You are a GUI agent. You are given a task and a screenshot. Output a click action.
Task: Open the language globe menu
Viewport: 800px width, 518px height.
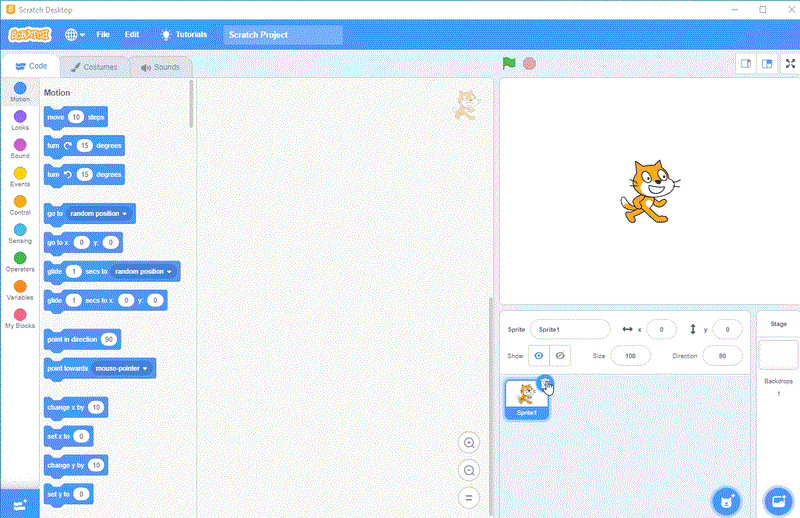pyautogui.click(x=74, y=35)
